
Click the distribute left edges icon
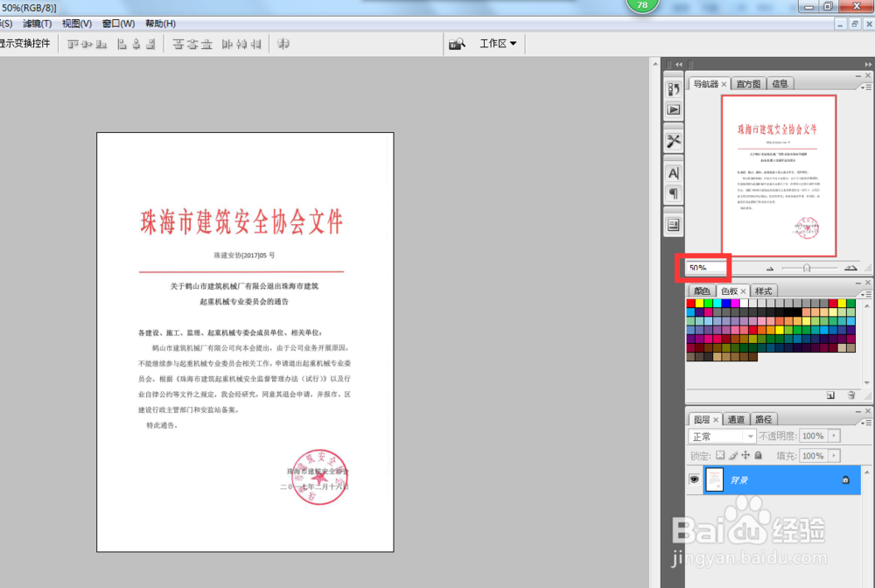pos(227,44)
